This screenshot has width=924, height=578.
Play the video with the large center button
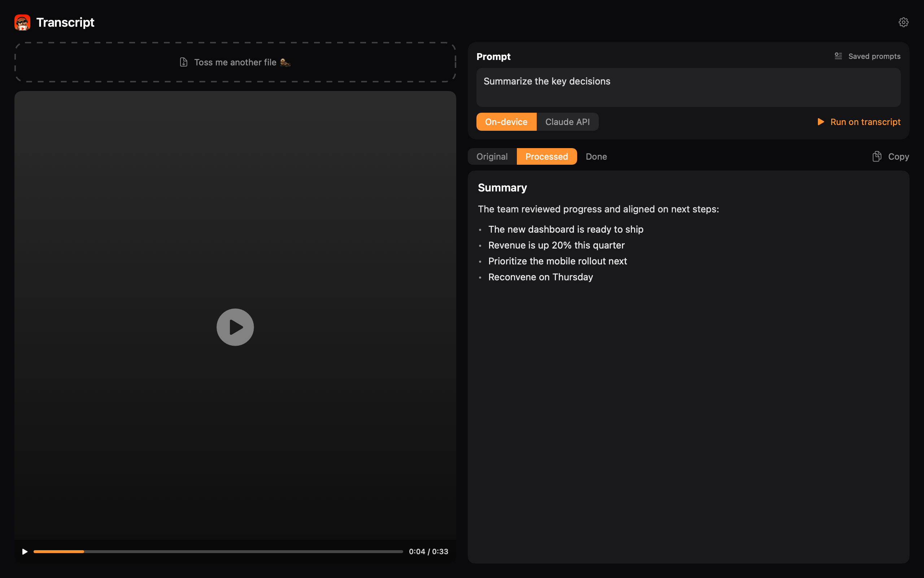pos(235,327)
